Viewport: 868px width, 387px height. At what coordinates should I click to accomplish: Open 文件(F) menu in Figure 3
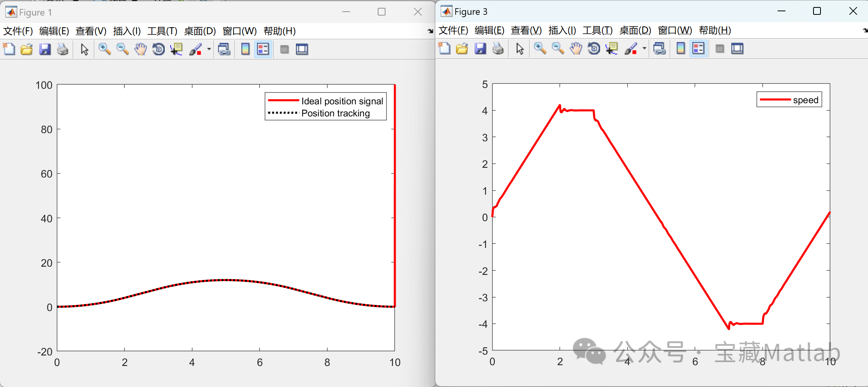pos(453,30)
